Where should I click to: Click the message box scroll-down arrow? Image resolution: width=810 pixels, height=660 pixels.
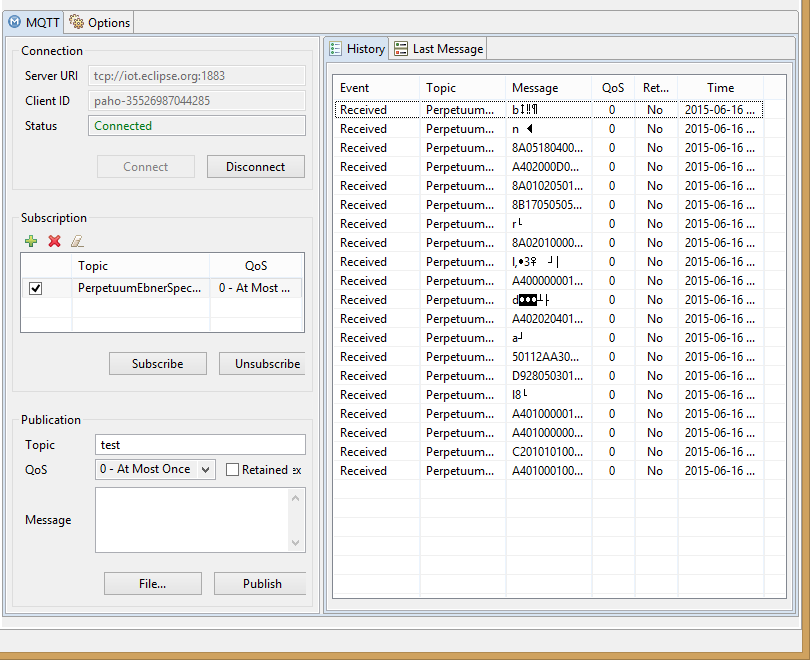[295, 543]
